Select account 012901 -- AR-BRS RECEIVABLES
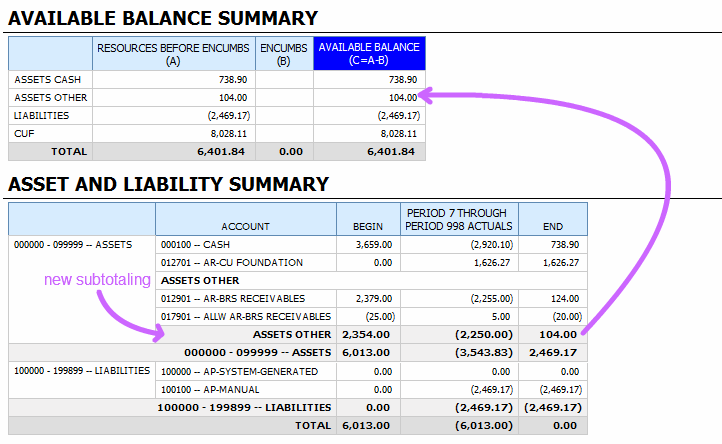Screen dimensions: 722x444 [x=233, y=298]
